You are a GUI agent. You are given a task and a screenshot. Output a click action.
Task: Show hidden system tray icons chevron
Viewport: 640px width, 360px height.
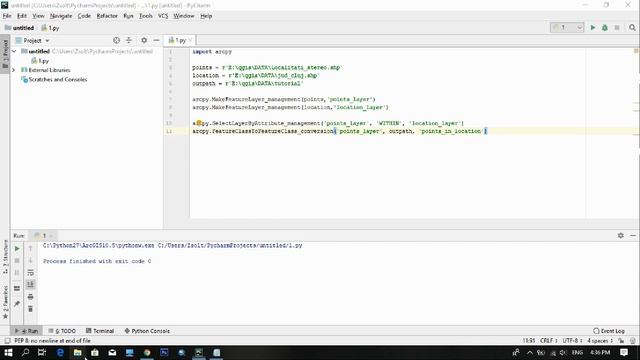(529, 352)
